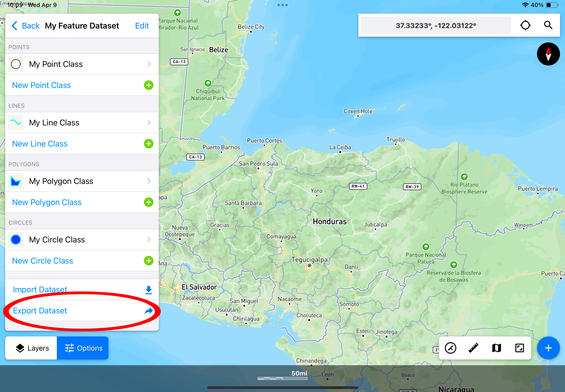Tap My Circle Class blue swatch

pos(16,239)
